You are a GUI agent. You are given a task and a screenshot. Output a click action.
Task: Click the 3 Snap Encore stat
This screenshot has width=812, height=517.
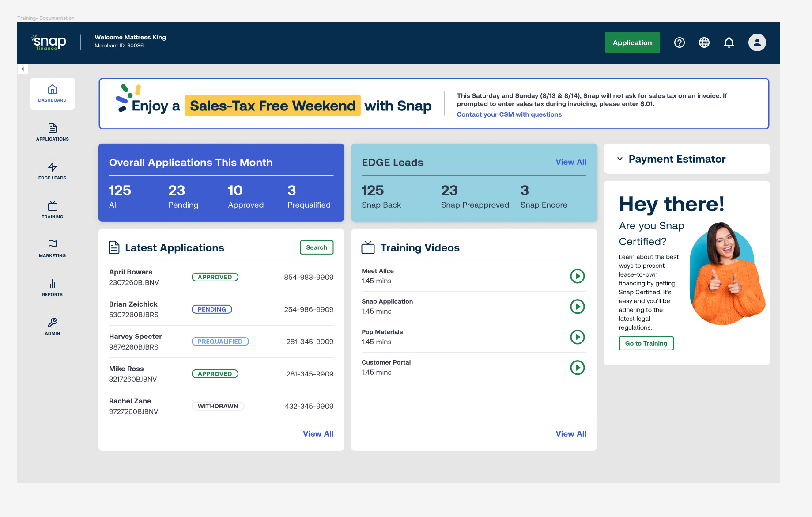(544, 196)
